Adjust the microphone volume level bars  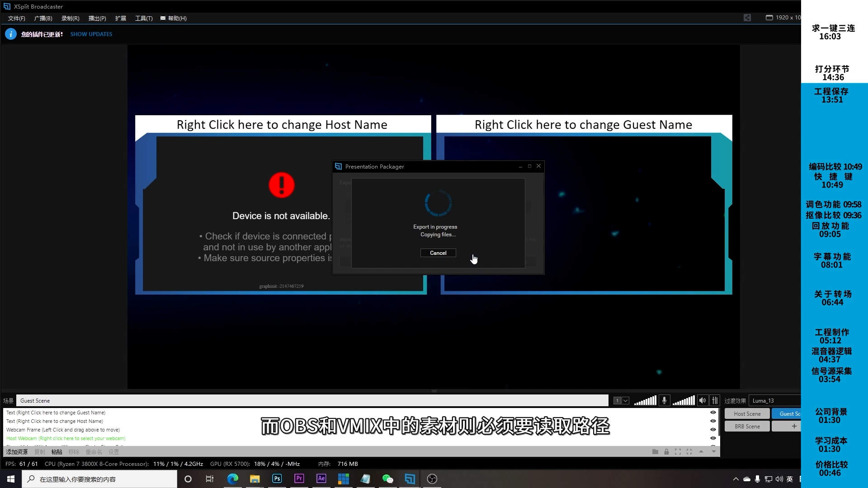click(645, 400)
